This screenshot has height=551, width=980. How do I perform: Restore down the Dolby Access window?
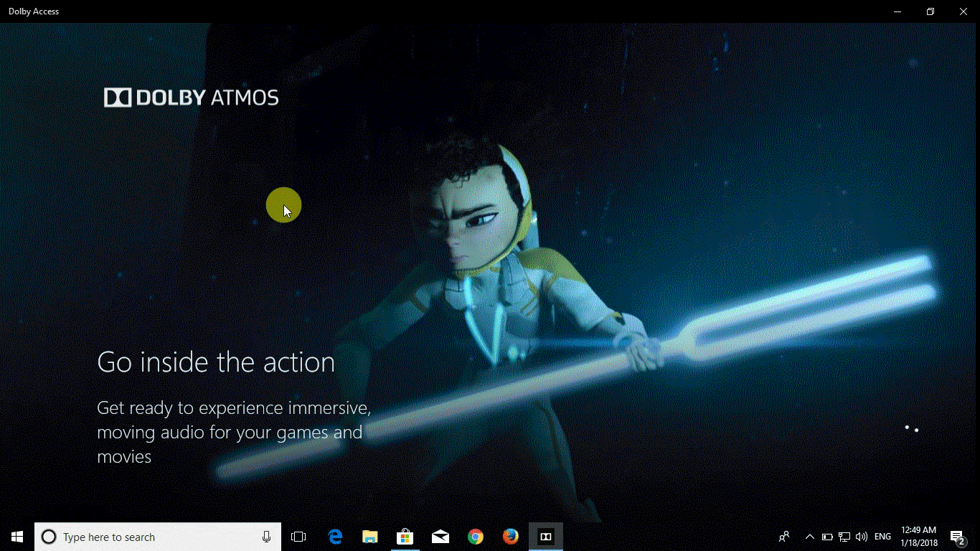930,11
